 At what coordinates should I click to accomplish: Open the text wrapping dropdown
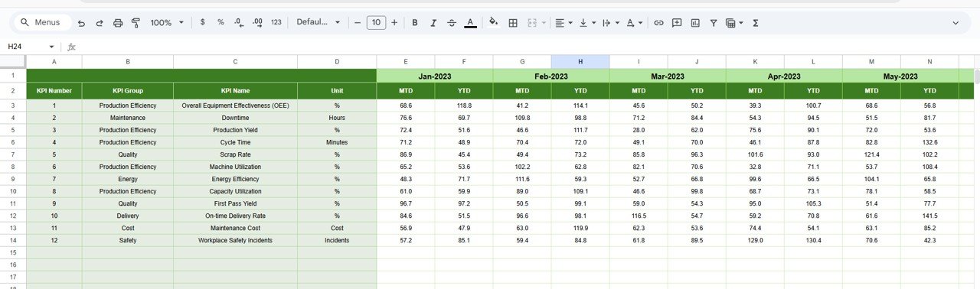click(610, 23)
